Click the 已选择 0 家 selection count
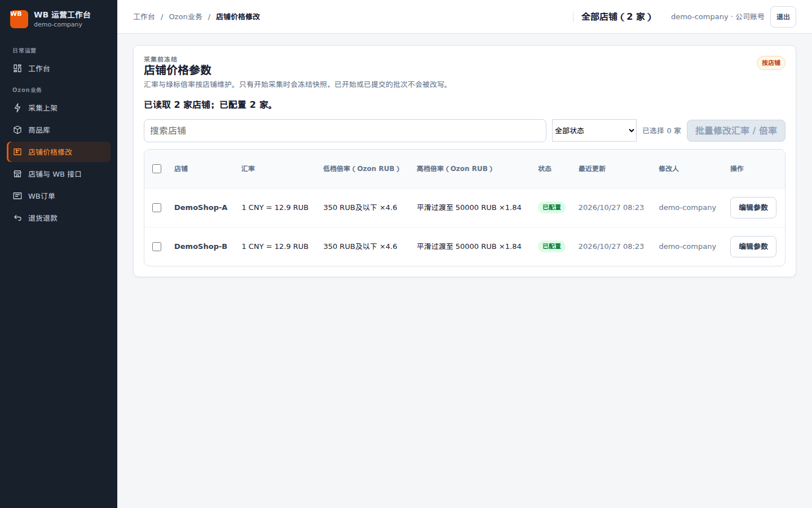 662,131
